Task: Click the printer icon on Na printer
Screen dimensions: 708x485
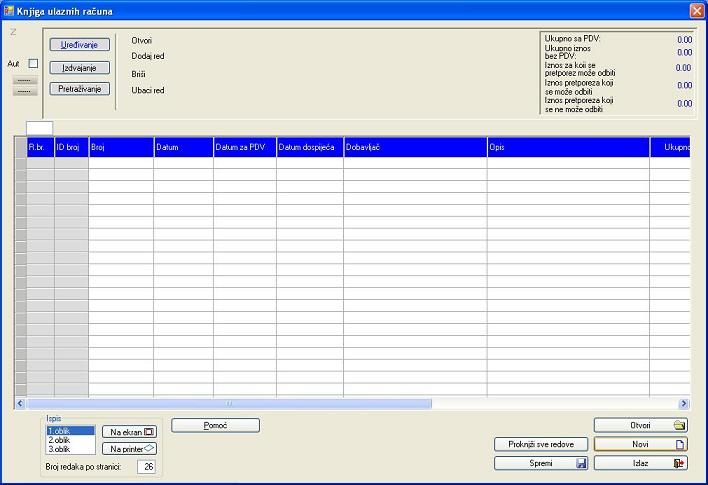Action: (150, 448)
